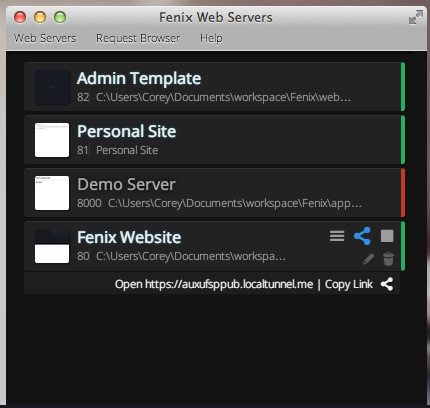Click port number 80 of Fenix Website
Viewport: 430px width, 408px height.
click(x=83, y=256)
